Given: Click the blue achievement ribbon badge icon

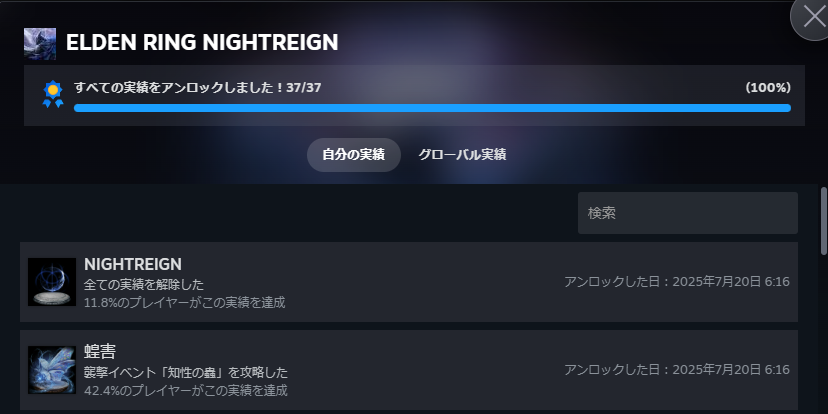Looking at the screenshot, I should click(53, 95).
